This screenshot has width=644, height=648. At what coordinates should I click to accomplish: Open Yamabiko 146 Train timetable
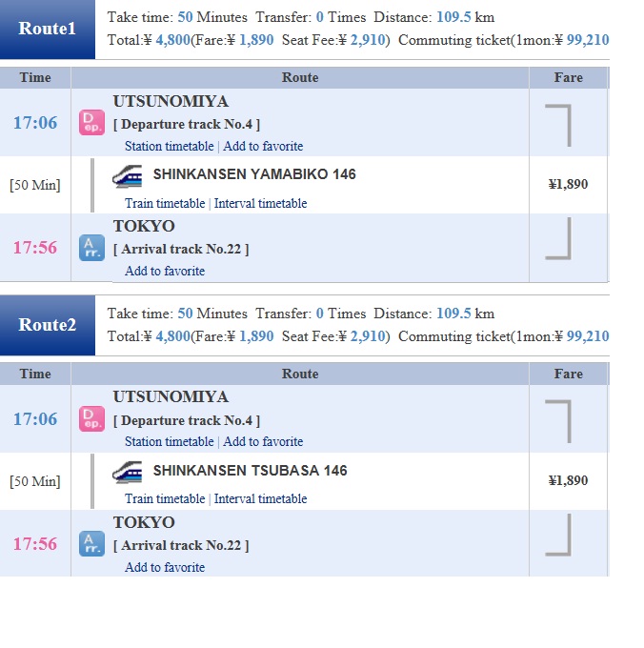point(165,204)
